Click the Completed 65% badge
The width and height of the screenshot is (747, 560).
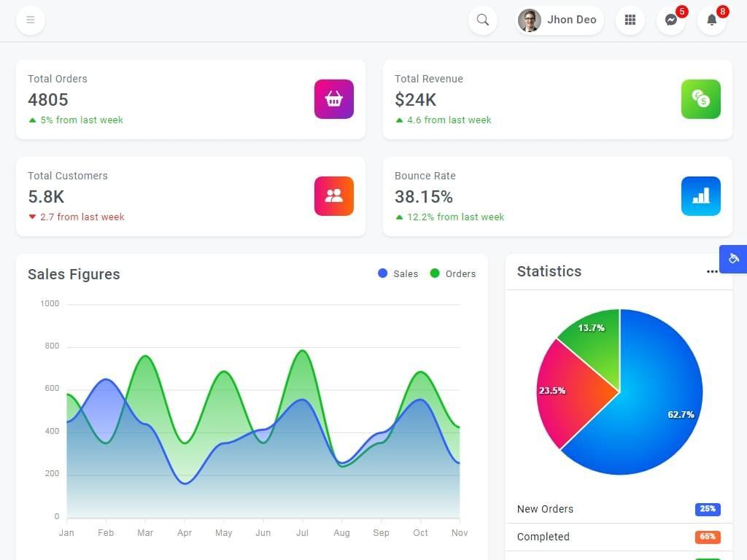[x=708, y=537]
